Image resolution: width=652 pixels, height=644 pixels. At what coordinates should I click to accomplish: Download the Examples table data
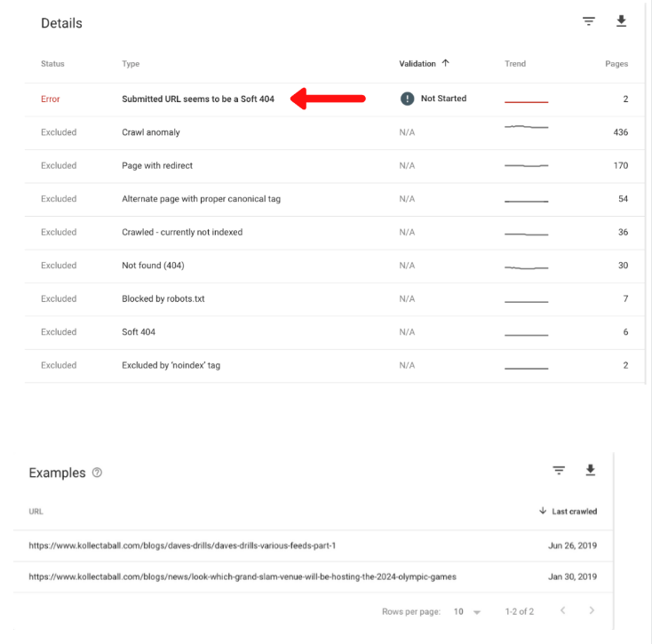(x=590, y=470)
